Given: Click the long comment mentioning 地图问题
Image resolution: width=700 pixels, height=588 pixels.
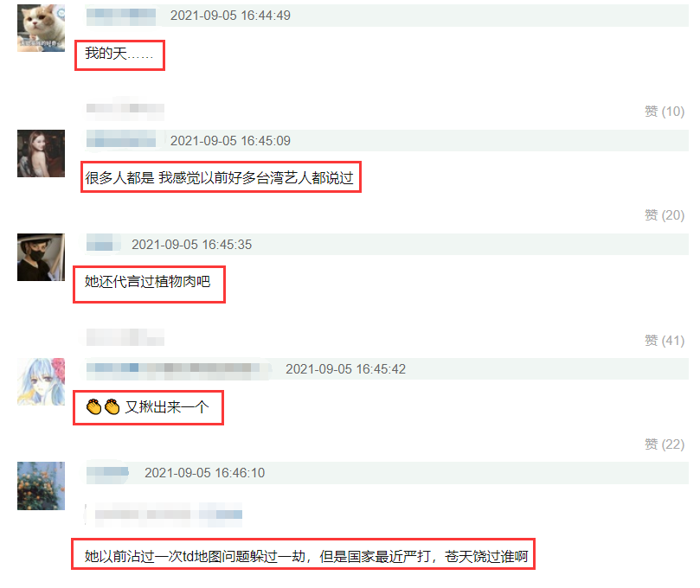Looking at the screenshot, I should [x=306, y=556].
